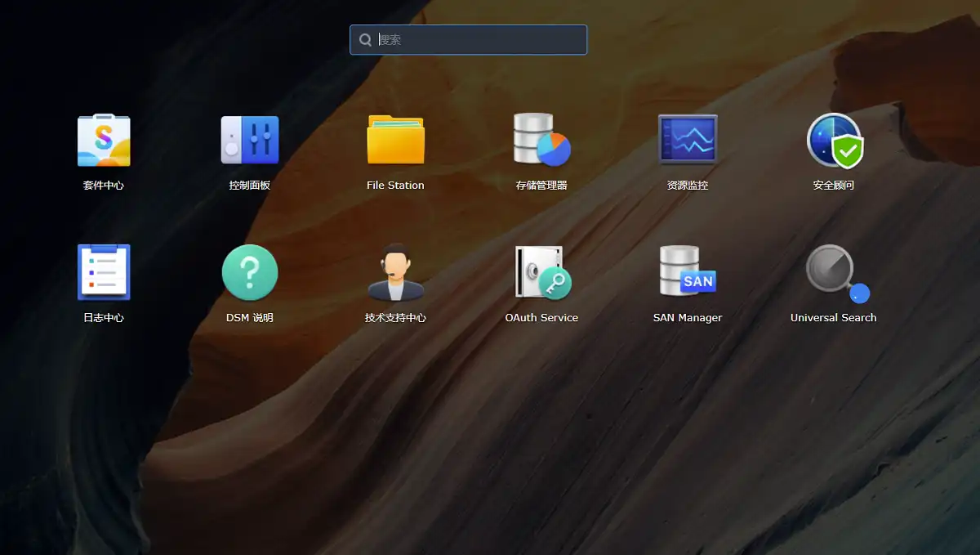Select the "OAuth Service" text label
Screen dimensions: 980x555
pyautogui.click(x=541, y=318)
